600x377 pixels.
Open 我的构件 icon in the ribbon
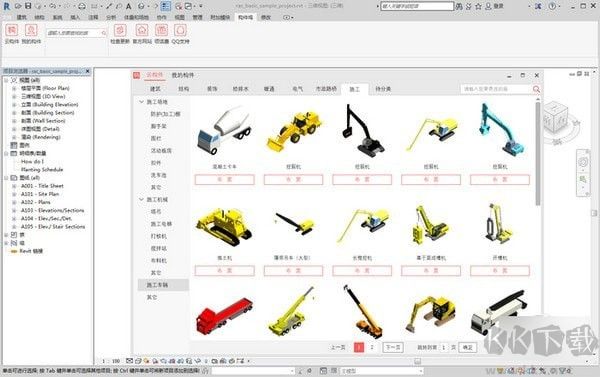[31, 30]
